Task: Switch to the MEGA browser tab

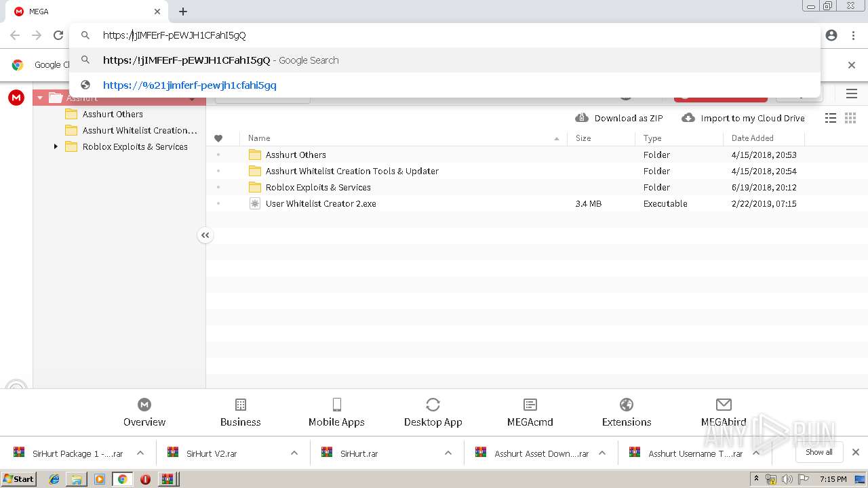Action: tap(87, 12)
